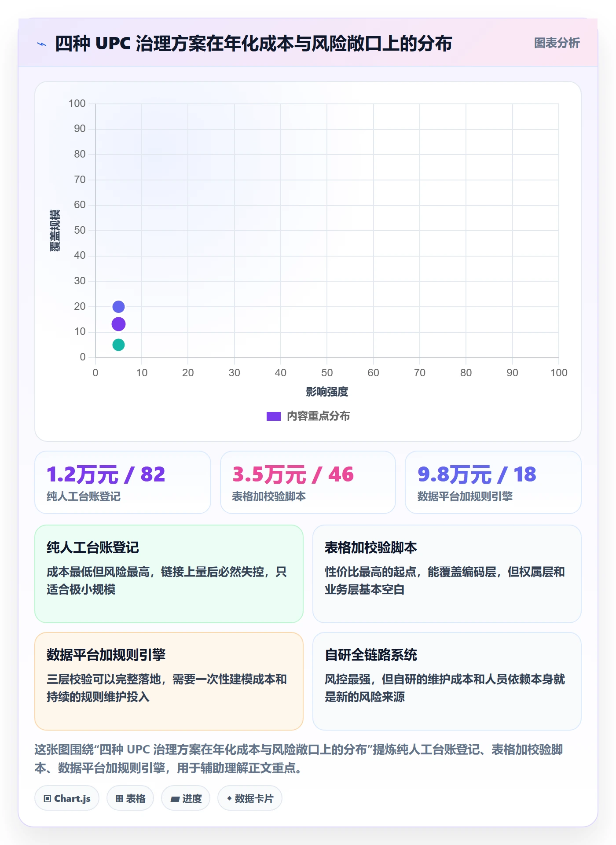The image size is (616, 845).
Task: Click the 进度 tag label
Action: (192, 799)
